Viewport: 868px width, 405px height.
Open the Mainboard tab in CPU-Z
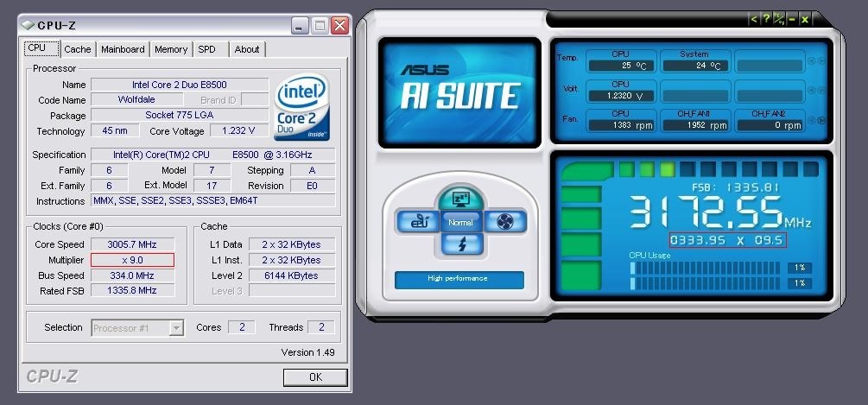pos(123,49)
